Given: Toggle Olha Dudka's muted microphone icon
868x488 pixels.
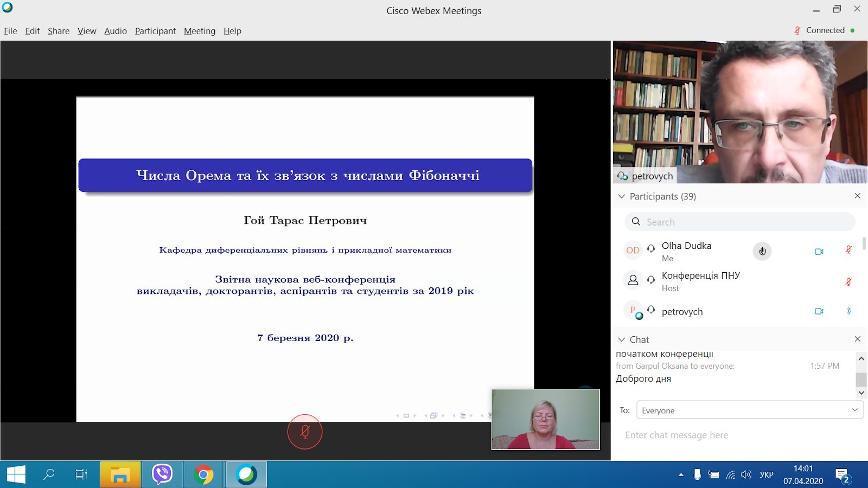Looking at the screenshot, I should (x=849, y=250).
